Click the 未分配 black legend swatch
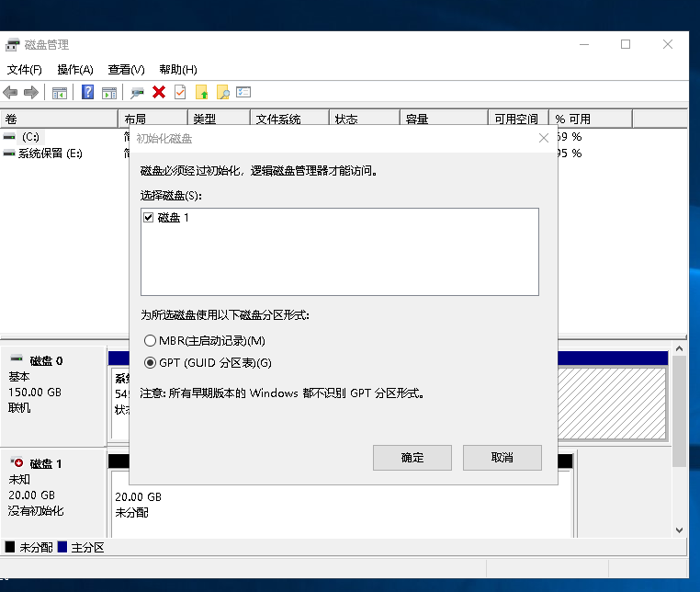 click(10, 547)
